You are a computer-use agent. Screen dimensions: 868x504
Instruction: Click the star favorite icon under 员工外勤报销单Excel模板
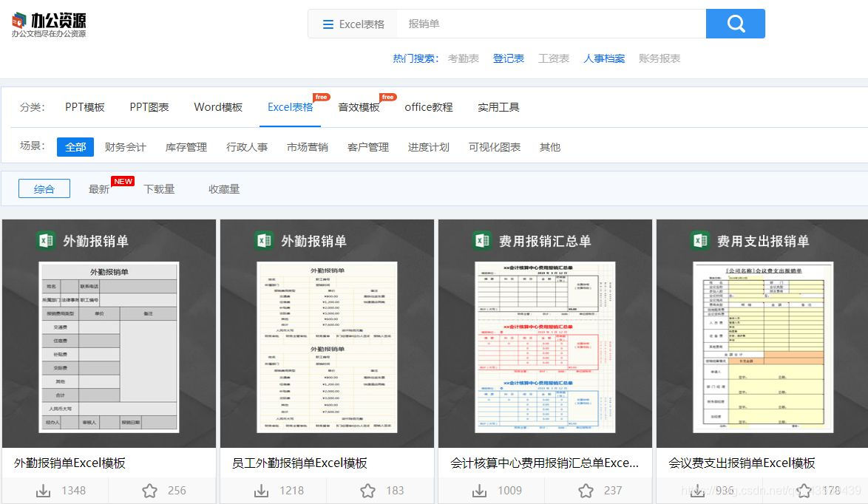click(x=367, y=490)
